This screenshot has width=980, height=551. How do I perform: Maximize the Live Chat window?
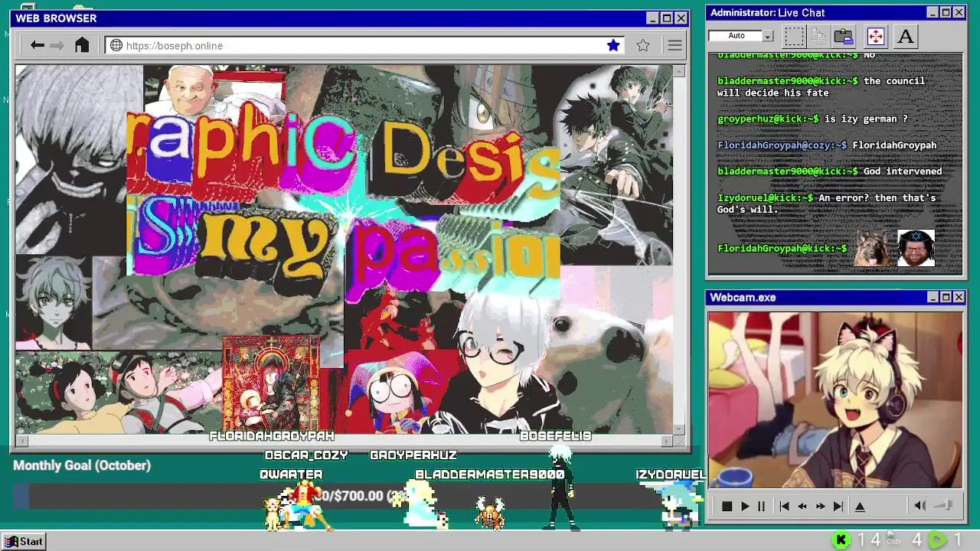[x=946, y=12]
